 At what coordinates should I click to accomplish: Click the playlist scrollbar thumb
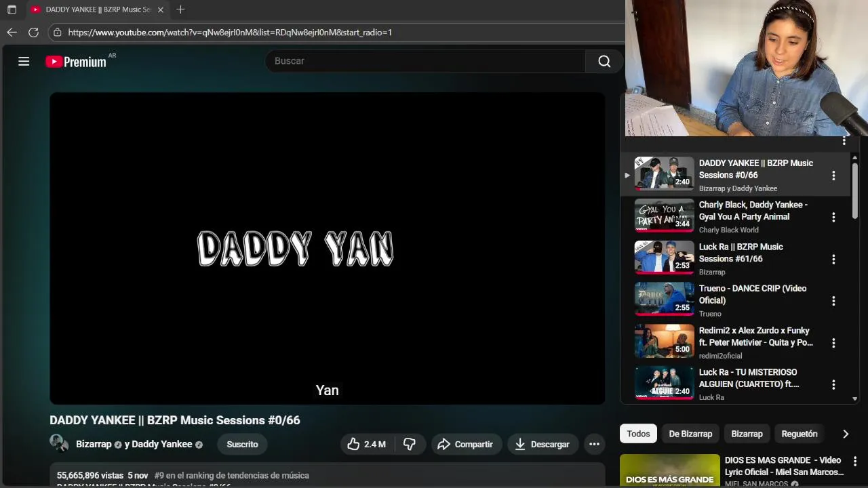[x=854, y=190]
